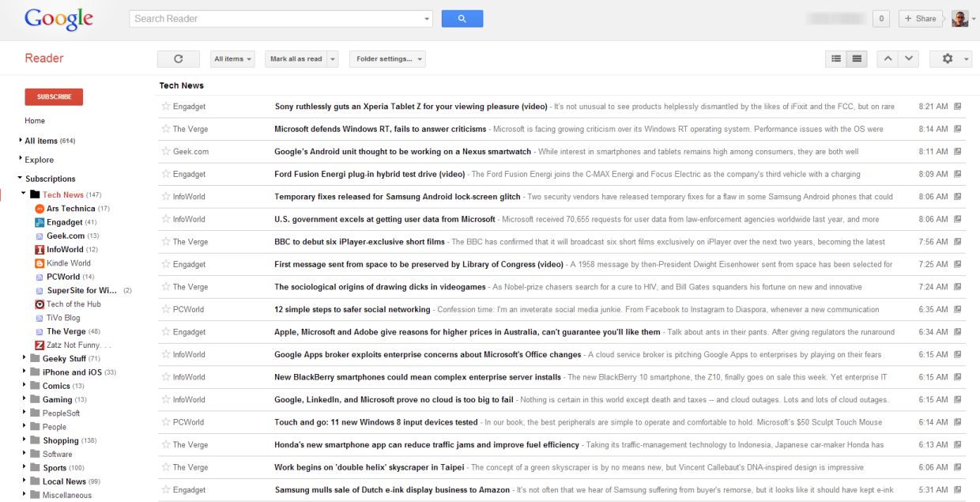Click the Ars Technica feed icon

click(x=40, y=209)
